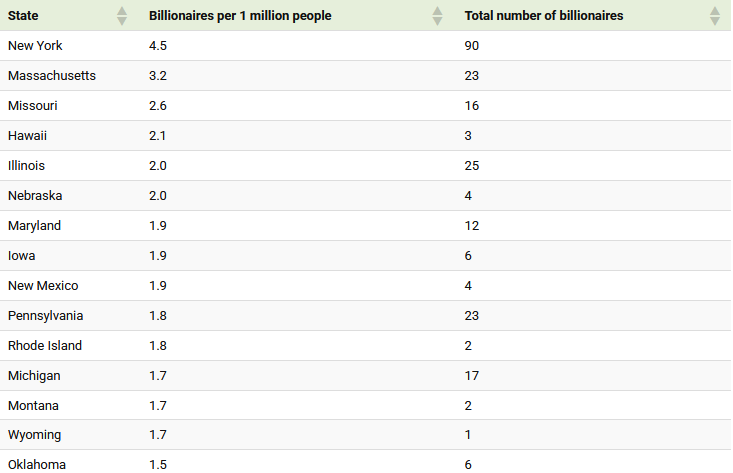Image resolution: width=733 pixels, height=473 pixels.
Task: Select the New York state cell
Action: point(35,46)
